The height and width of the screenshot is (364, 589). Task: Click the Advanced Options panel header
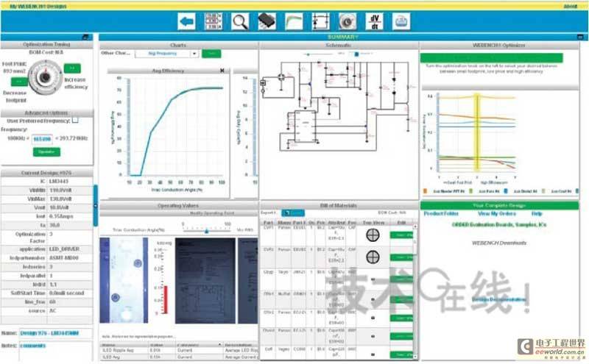coord(46,113)
